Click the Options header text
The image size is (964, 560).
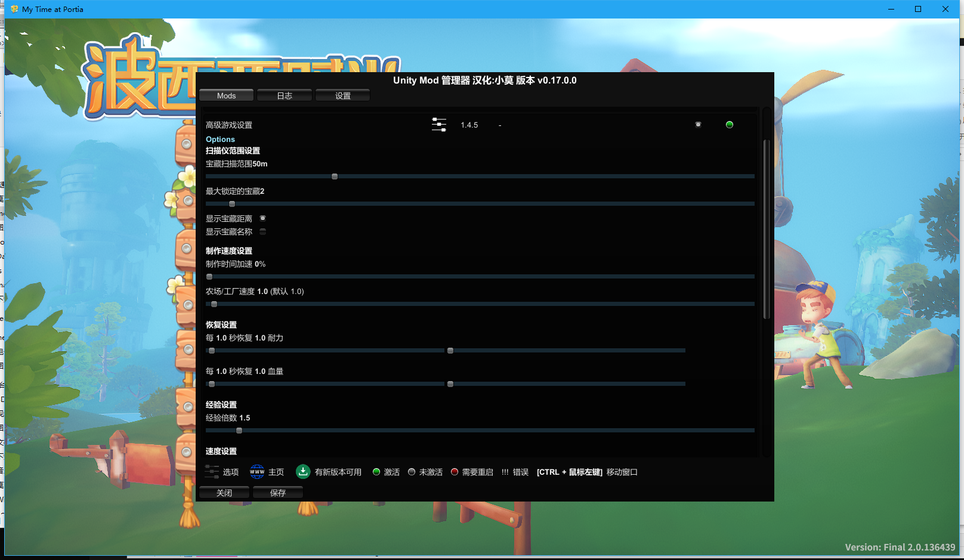(x=220, y=139)
